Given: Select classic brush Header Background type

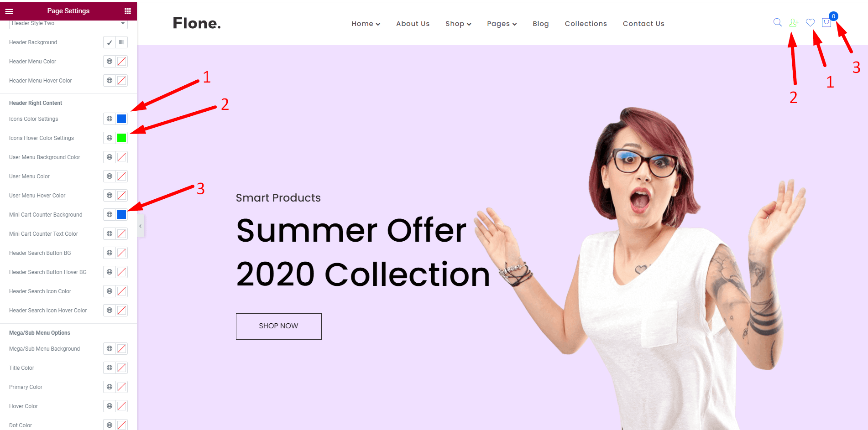Looking at the screenshot, I should tap(110, 42).
